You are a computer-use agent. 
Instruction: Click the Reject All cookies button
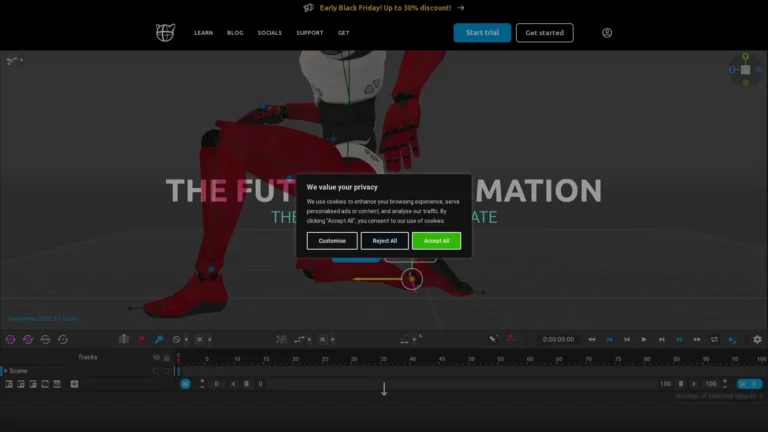[x=384, y=241]
